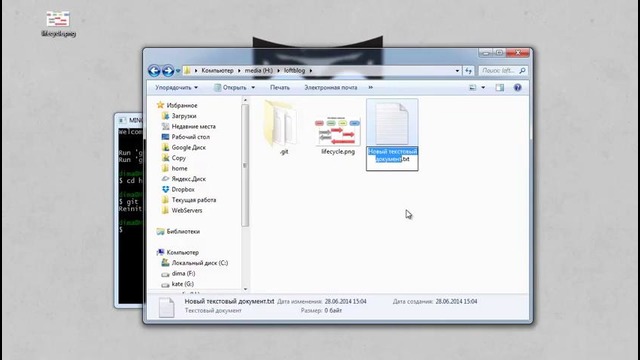Open WebServers in the navigation pane

[x=187, y=211]
